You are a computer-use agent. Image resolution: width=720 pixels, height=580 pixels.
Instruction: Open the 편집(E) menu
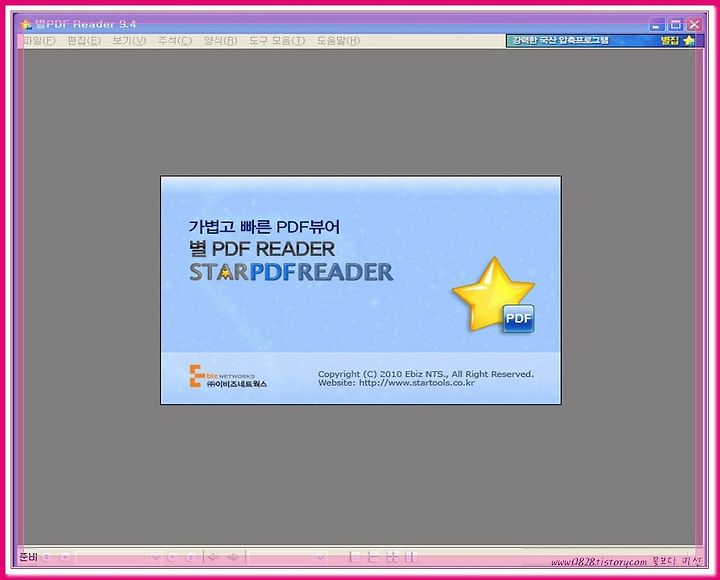84,41
